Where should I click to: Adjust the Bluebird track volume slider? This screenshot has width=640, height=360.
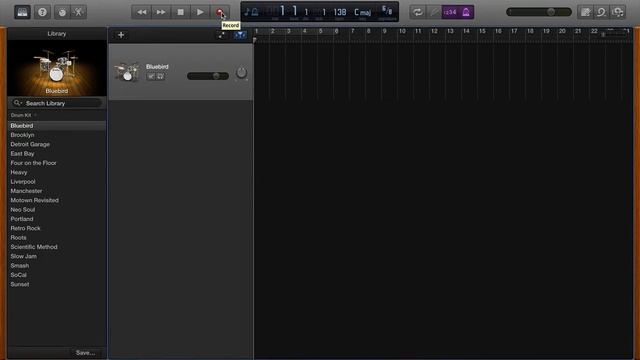(208, 76)
